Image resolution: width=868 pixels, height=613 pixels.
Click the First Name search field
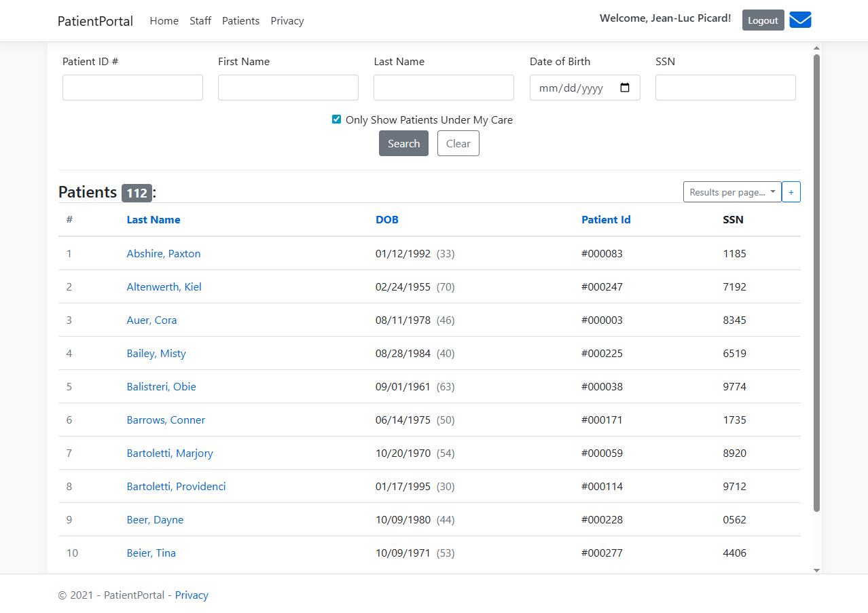coord(287,87)
